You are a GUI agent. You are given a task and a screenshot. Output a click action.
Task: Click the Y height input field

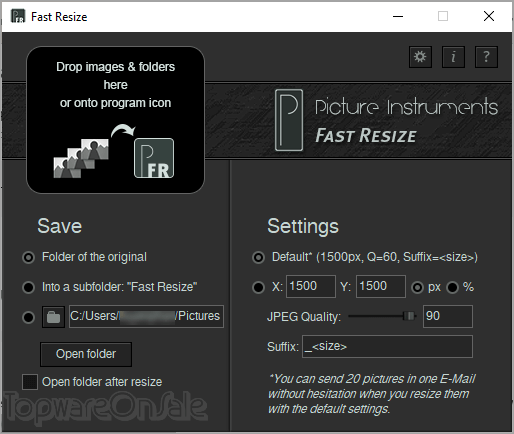381,286
